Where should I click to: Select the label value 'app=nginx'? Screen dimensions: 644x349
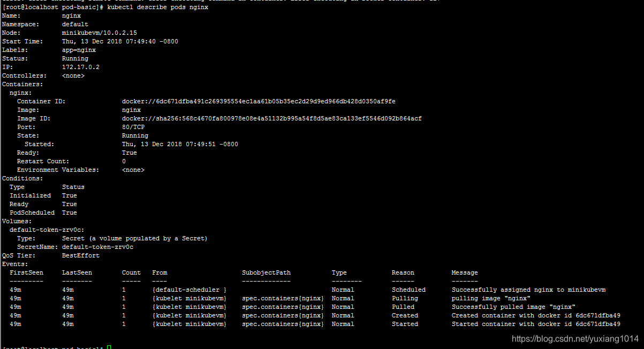tap(79, 50)
